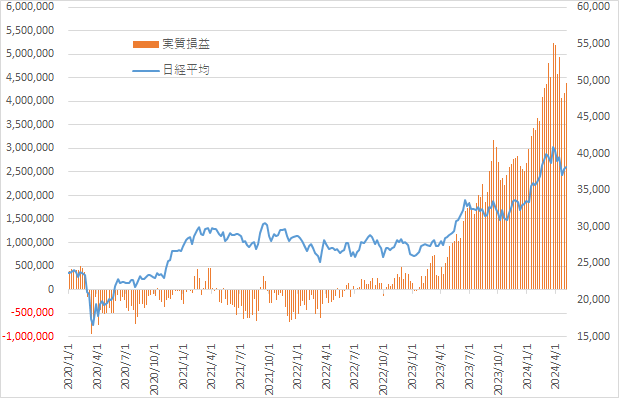619x398 pixels.
Task: Click the 25,000 right axis label
Action: click(x=593, y=263)
